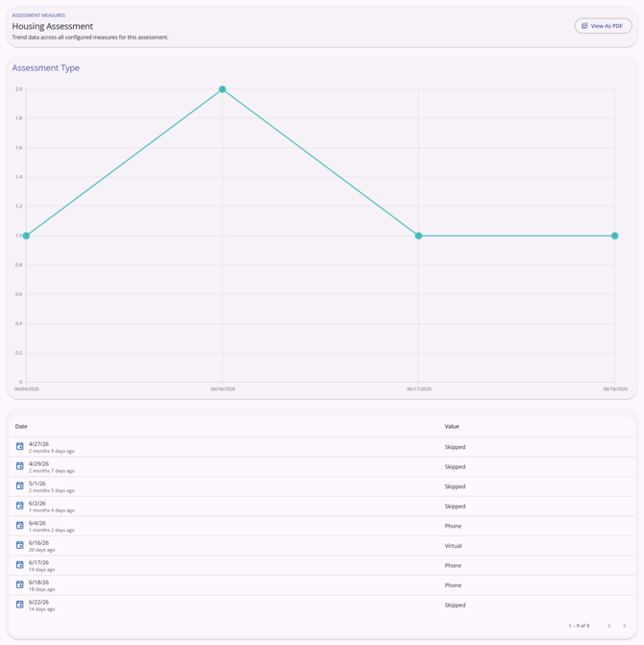
Task: Select the calendar icon for 4/29/26 row
Action: click(x=20, y=466)
